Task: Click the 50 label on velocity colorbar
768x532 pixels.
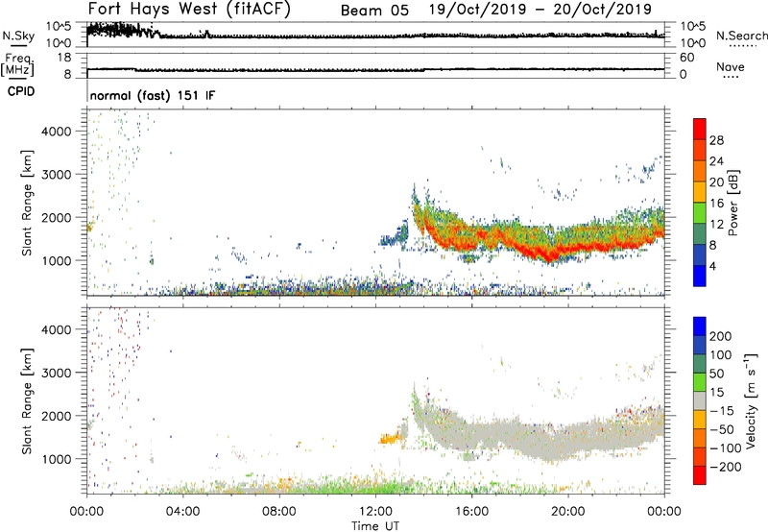Action: point(716,374)
